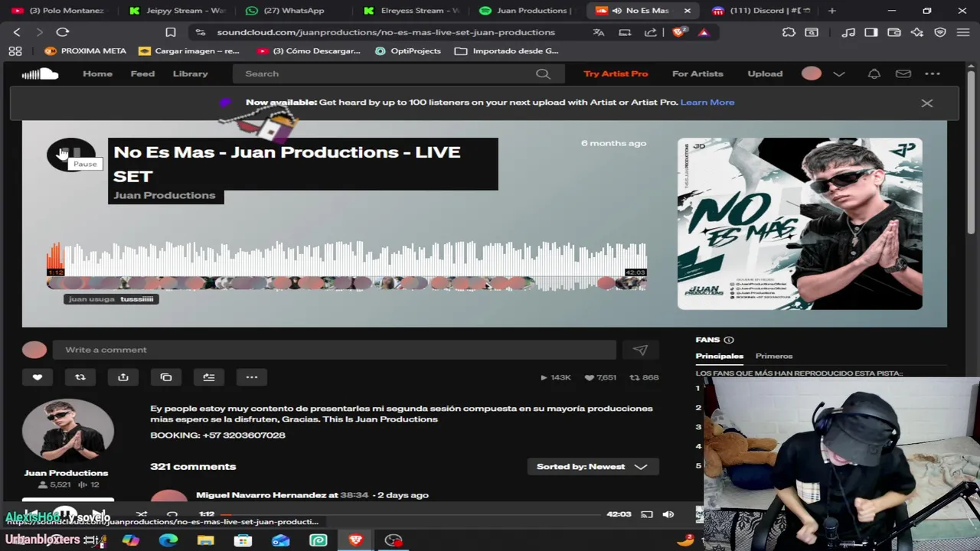
Task: Select the Principales fans tab
Action: [x=719, y=356]
